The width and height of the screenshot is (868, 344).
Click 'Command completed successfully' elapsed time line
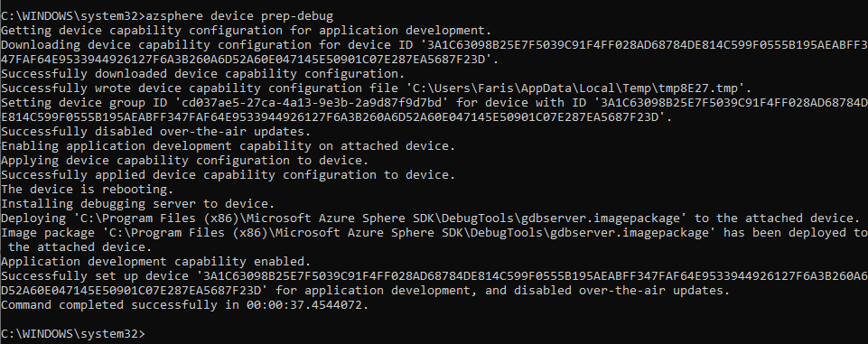point(185,305)
